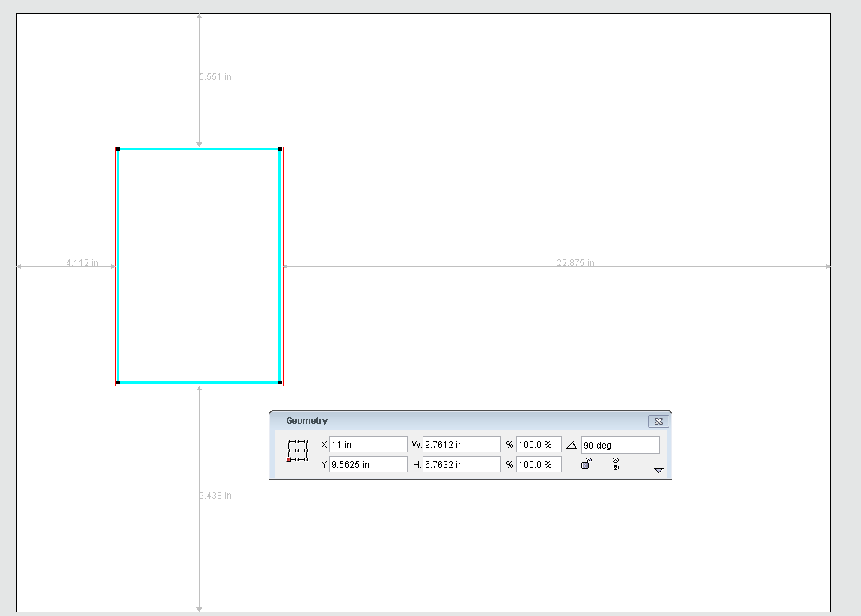This screenshot has height=616, width=861.
Task: Click the height percent field next to H
Action: 539,464
